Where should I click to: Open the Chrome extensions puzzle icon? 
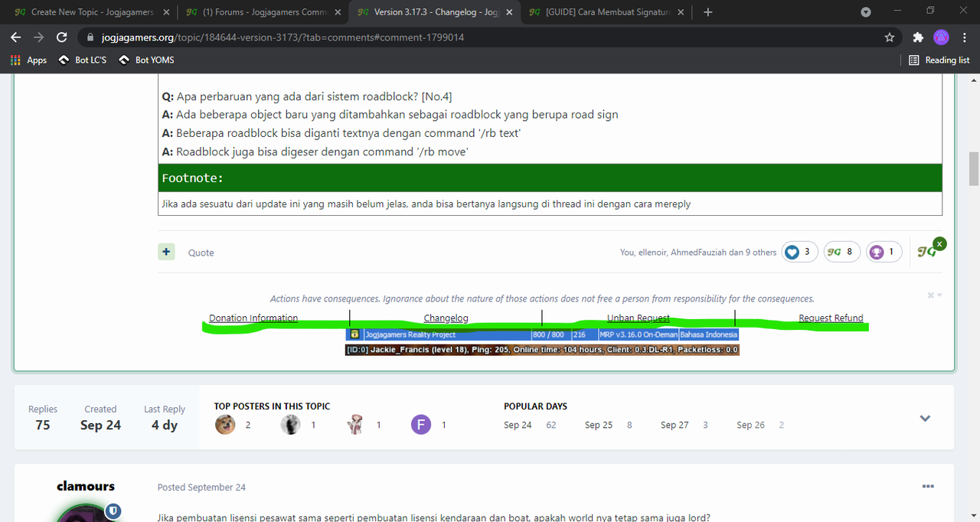[918, 37]
